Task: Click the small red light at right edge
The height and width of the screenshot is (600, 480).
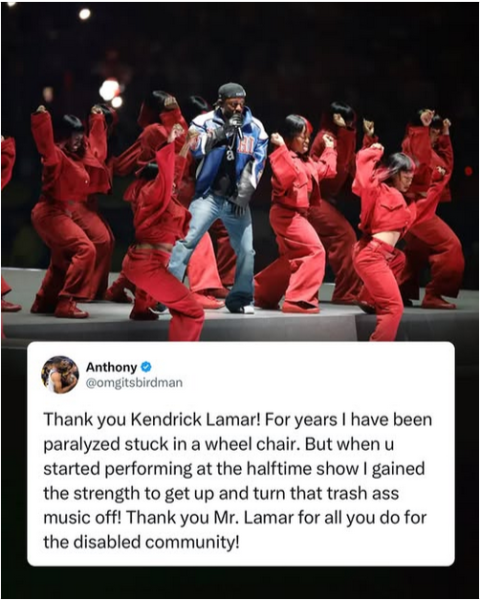Action: [469, 171]
